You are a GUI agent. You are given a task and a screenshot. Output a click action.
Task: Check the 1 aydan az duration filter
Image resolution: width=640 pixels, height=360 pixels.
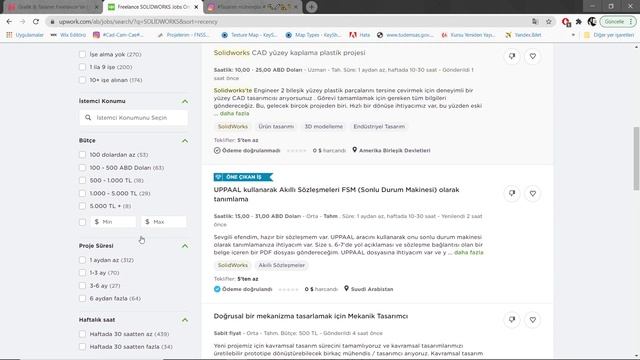coord(82,260)
